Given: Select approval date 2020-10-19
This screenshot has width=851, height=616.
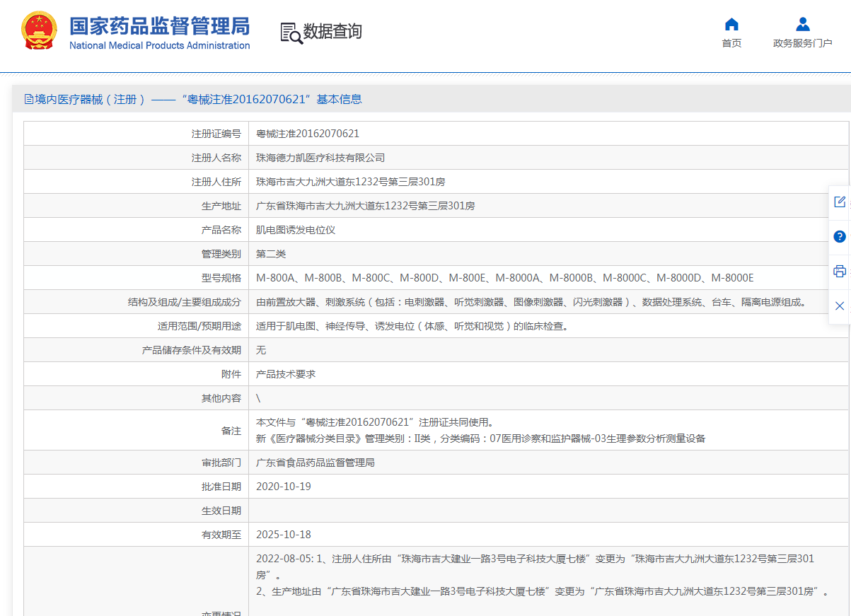Looking at the screenshot, I should pos(284,487).
